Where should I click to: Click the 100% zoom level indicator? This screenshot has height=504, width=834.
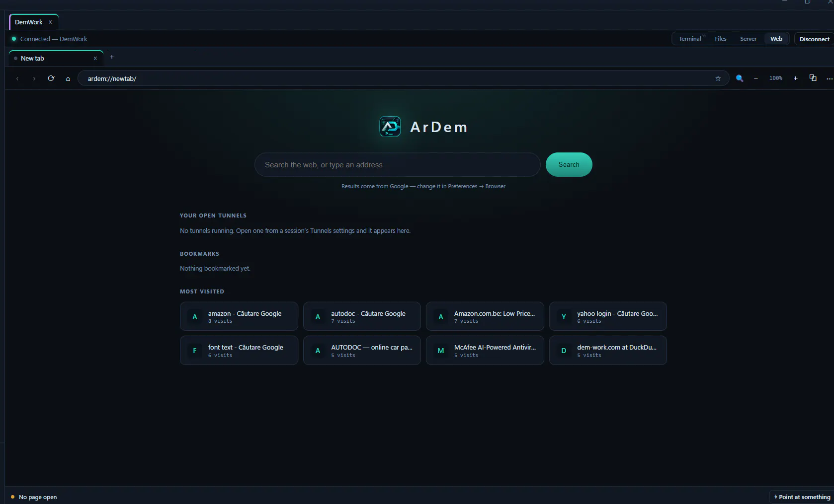click(x=776, y=78)
